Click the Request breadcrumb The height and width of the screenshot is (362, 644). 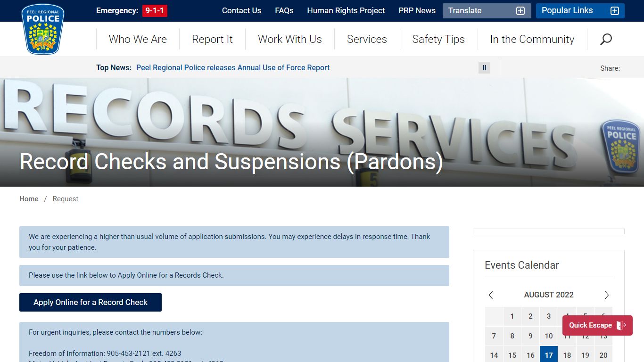[x=66, y=199]
